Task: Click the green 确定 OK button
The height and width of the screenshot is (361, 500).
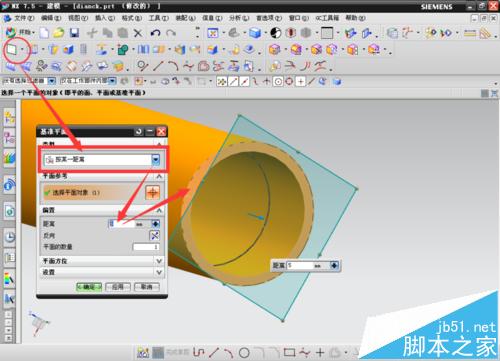Action: [x=89, y=287]
